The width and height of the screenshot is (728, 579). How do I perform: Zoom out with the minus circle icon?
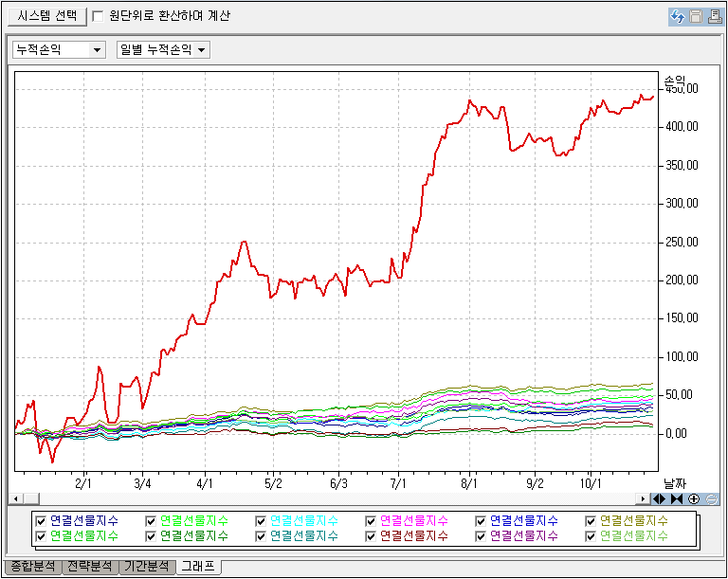click(x=711, y=498)
